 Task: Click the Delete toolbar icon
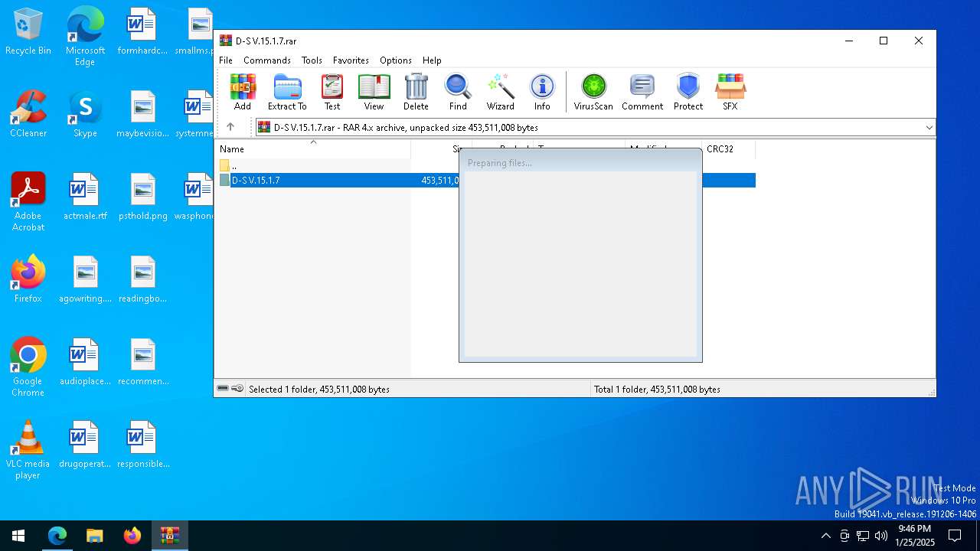pos(416,93)
